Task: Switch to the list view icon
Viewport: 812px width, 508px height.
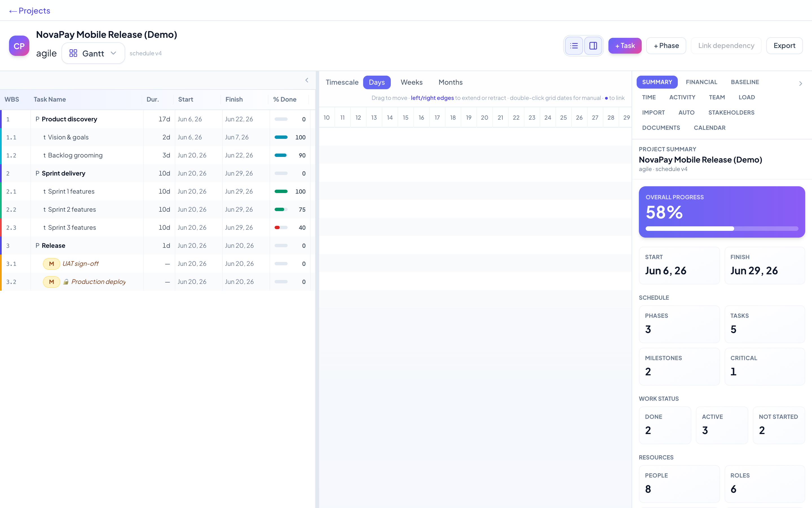Action: point(574,46)
